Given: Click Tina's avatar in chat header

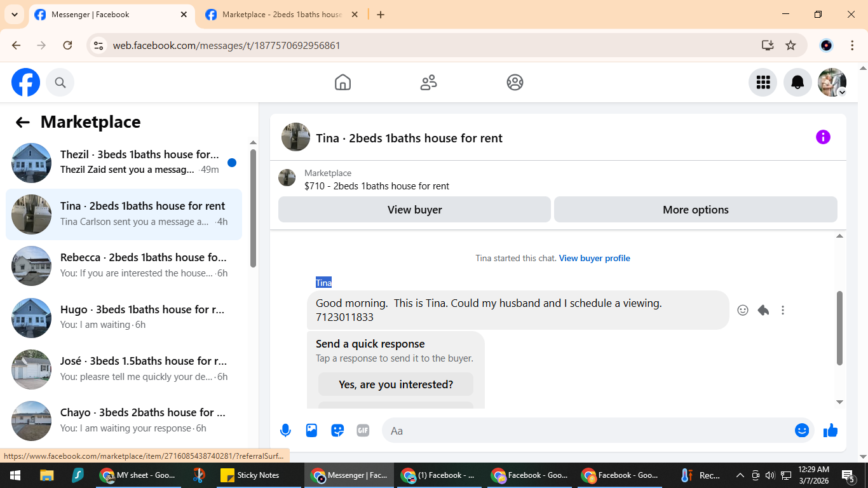Looking at the screenshot, I should pyautogui.click(x=295, y=137).
